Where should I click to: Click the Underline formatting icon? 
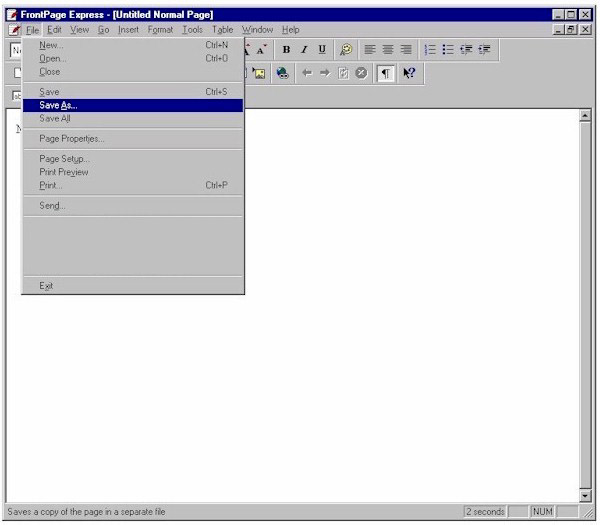[x=322, y=50]
